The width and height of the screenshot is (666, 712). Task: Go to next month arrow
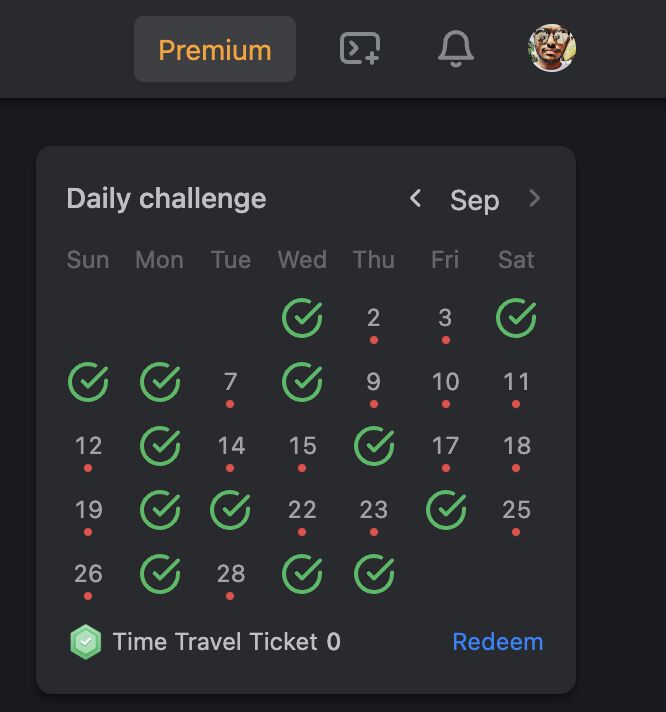pyautogui.click(x=534, y=198)
